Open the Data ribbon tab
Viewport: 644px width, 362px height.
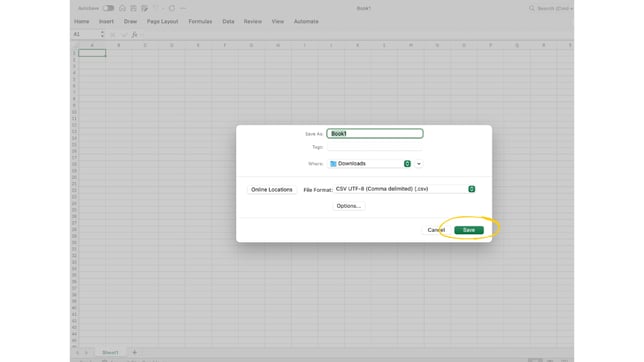point(228,21)
